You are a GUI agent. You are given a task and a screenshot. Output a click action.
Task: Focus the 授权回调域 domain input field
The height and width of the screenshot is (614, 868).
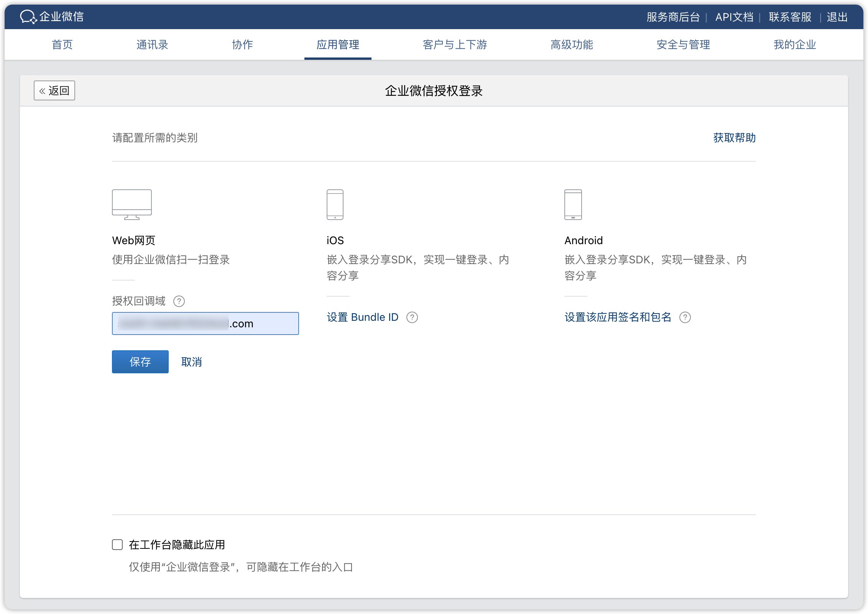(x=205, y=323)
